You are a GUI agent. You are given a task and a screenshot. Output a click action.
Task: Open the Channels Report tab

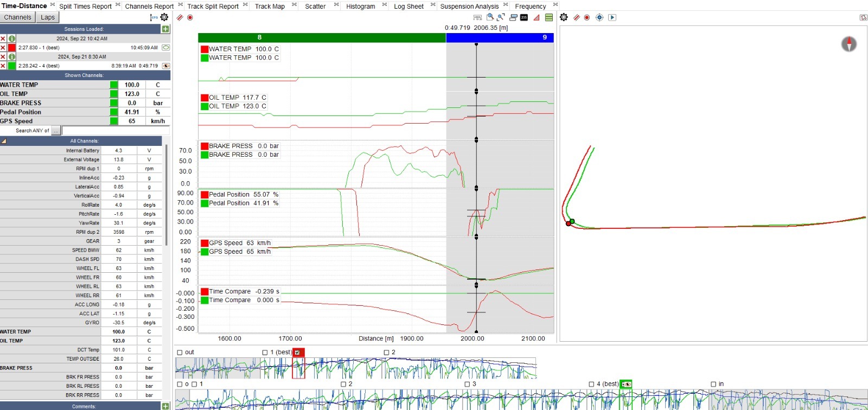149,7
